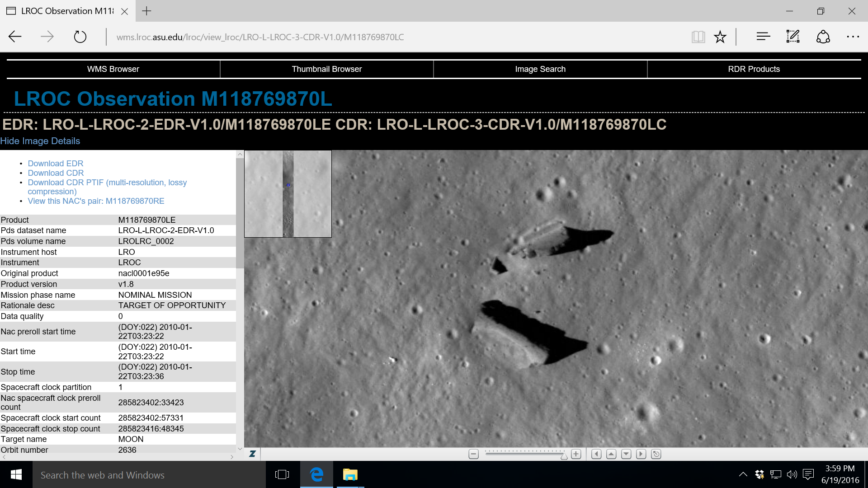Viewport: 868px width, 488px height.
Task: Reset the image viewer view
Action: 656,454
